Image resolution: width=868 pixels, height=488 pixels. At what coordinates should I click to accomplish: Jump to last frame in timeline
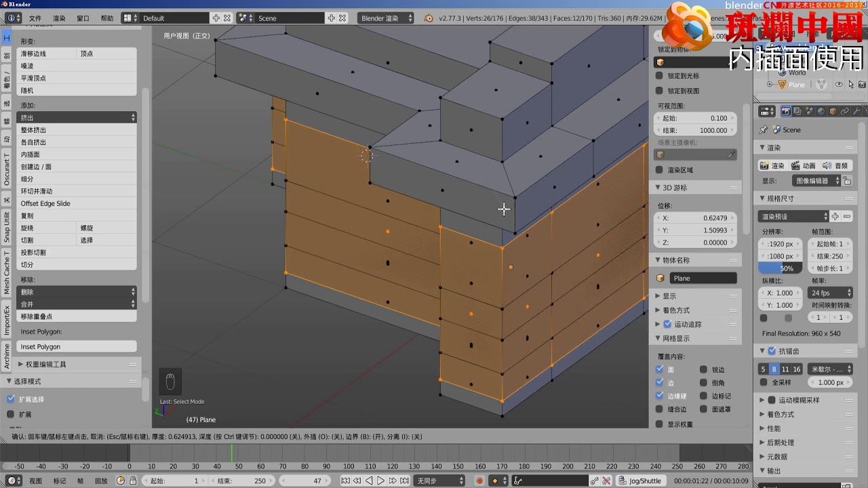point(404,481)
